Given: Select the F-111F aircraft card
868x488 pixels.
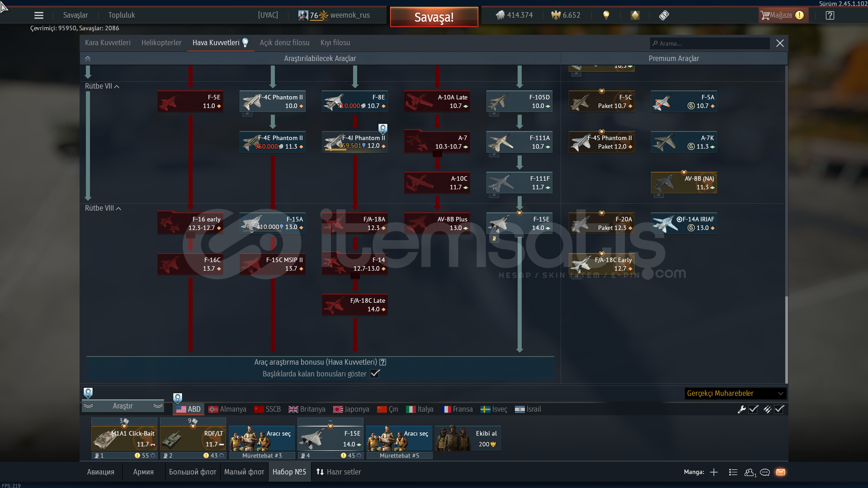Looking at the screenshot, I should 519,183.
